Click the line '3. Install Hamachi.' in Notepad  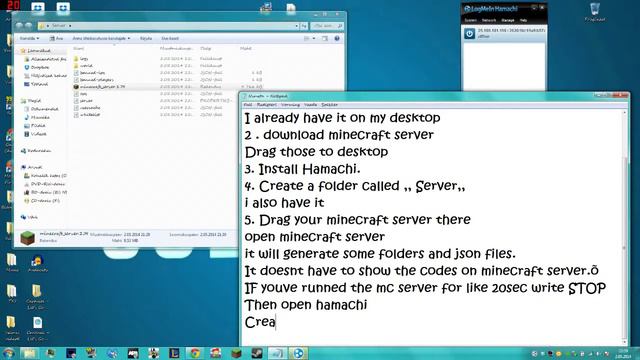(x=302, y=169)
